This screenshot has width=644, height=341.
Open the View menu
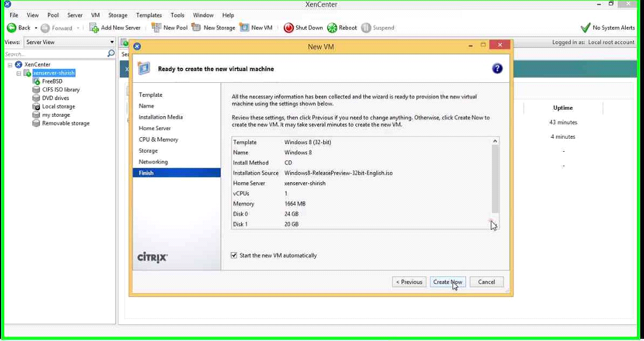click(32, 15)
